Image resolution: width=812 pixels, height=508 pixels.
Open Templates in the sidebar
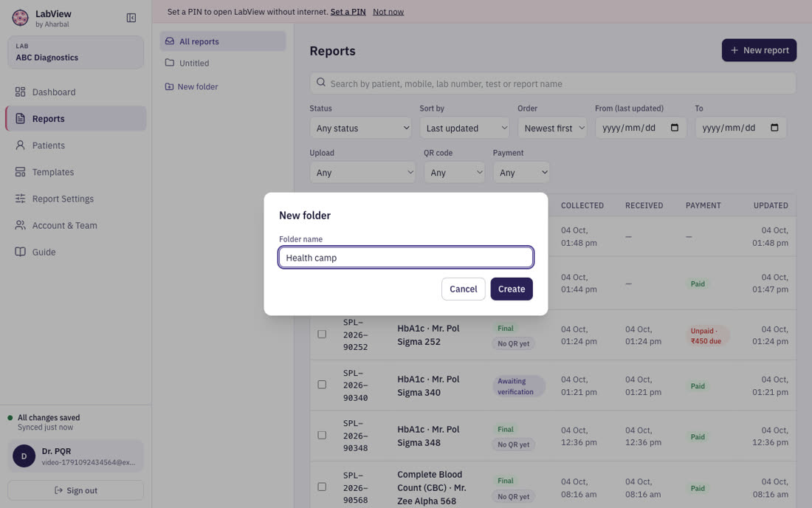(x=76, y=172)
